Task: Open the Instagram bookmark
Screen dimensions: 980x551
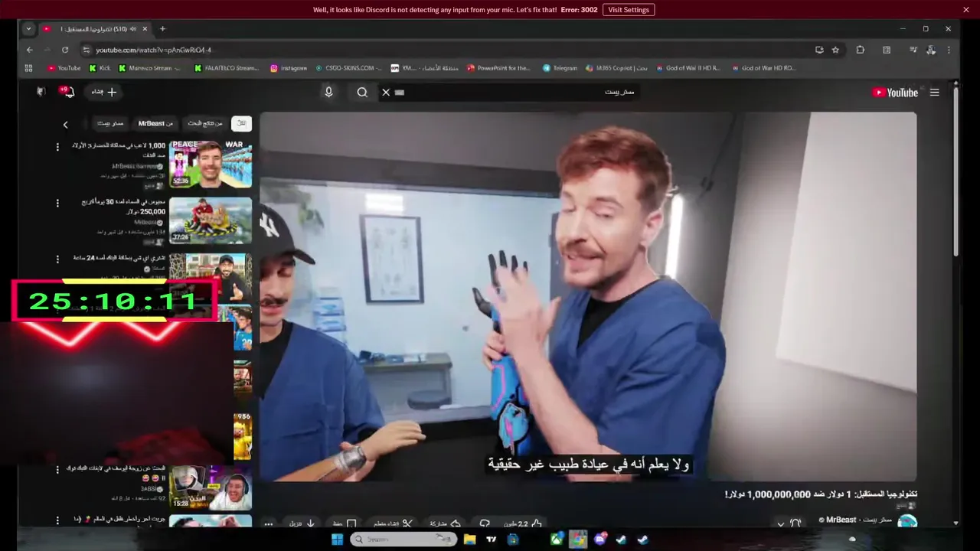Action: coord(288,68)
